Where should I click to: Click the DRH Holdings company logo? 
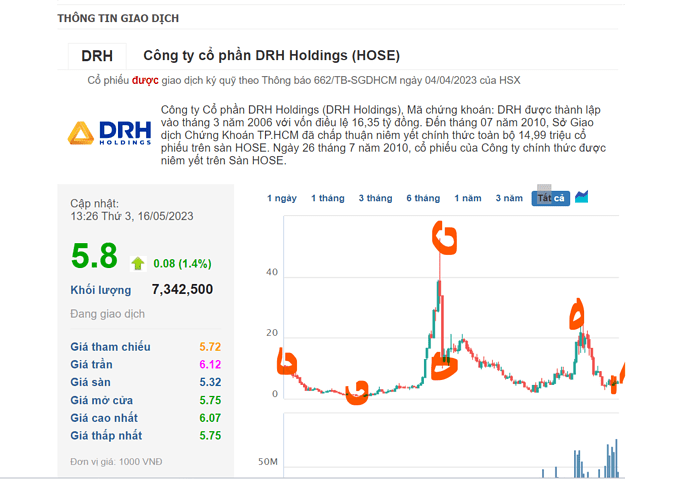coord(110,133)
